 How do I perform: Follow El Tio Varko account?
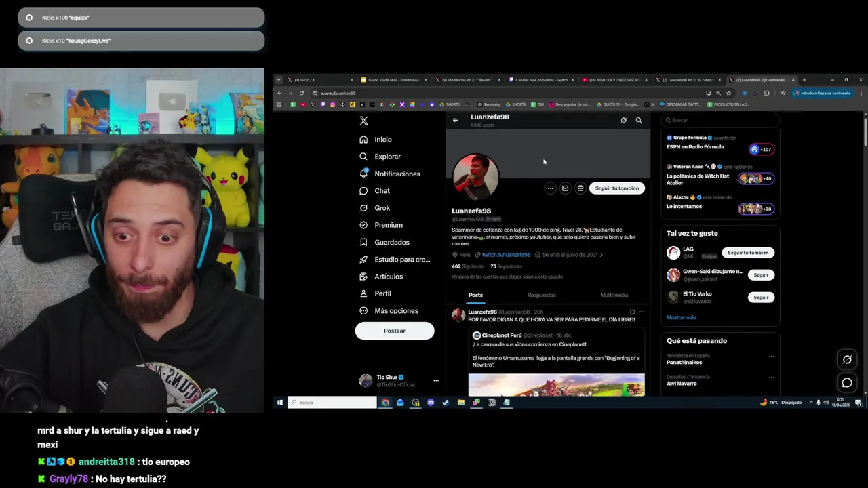pos(761,298)
